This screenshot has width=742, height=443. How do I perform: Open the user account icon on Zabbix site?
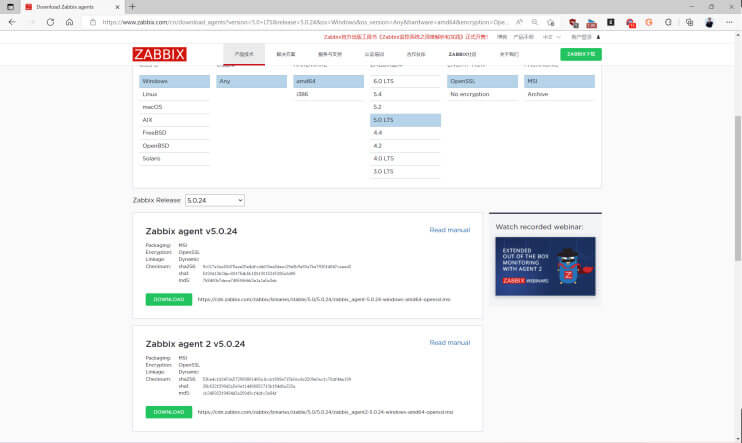(598, 37)
